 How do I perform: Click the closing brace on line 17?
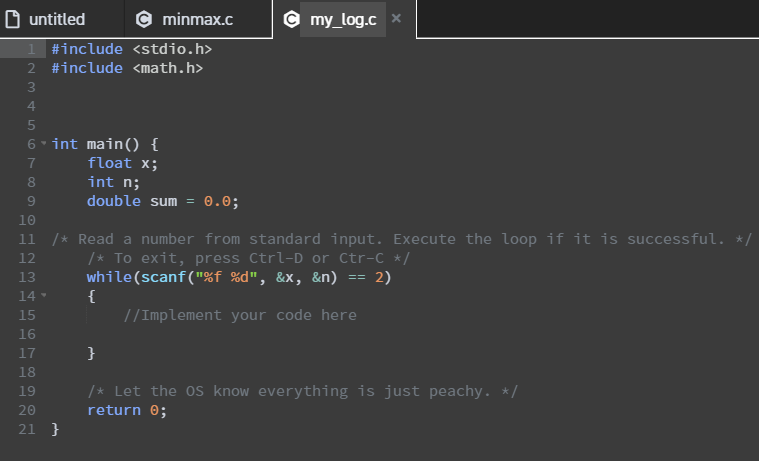(x=91, y=353)
